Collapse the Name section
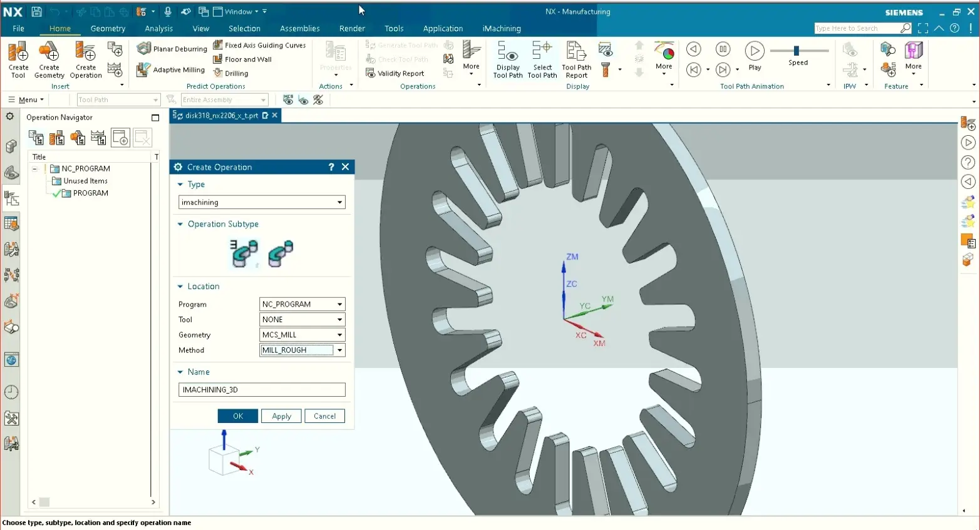The height and width of the screenshot is (530, 980). (x=180, y=372)
